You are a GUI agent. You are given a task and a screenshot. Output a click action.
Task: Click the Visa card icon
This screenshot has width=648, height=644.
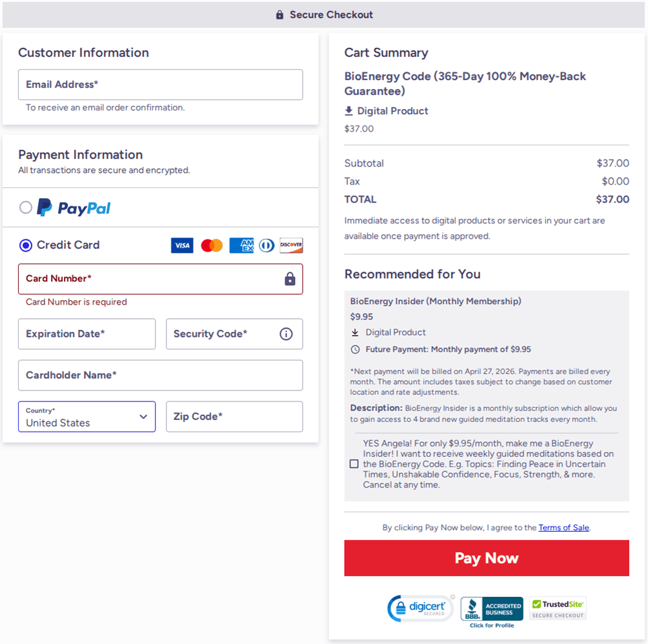pos(182,245)
